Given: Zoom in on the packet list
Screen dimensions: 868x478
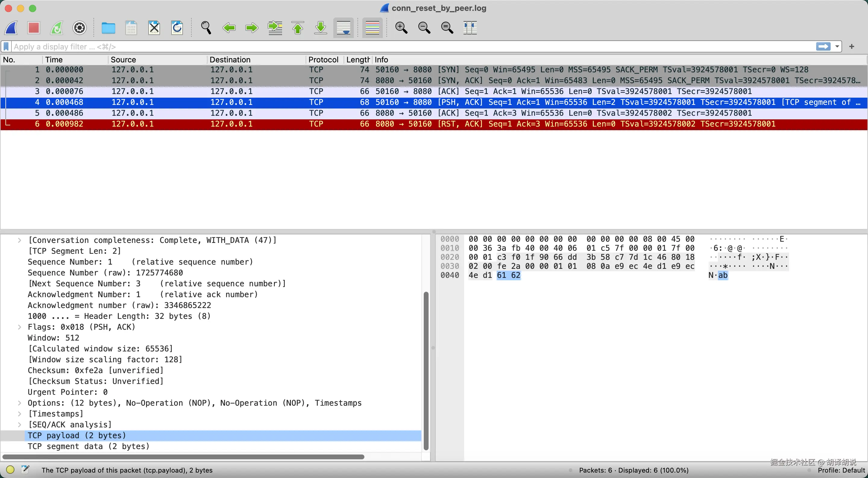Looking at the screenshot, I should (401, 28).
